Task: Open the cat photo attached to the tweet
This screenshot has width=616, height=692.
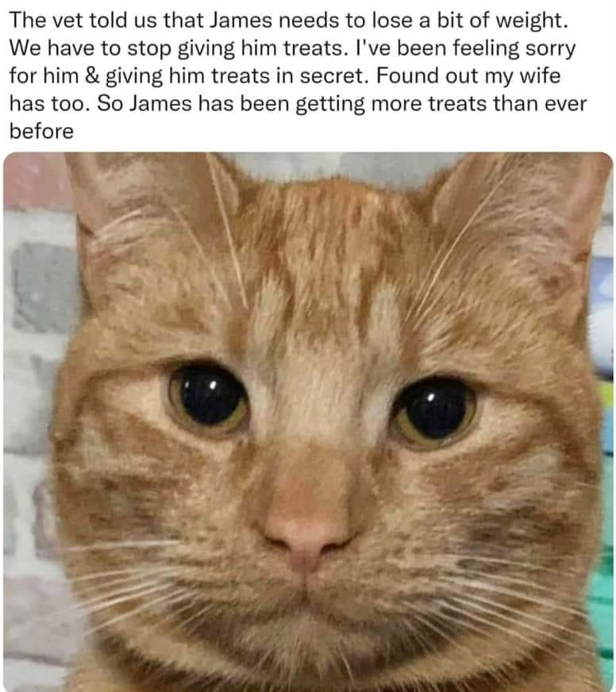Action: pos(308,421)
